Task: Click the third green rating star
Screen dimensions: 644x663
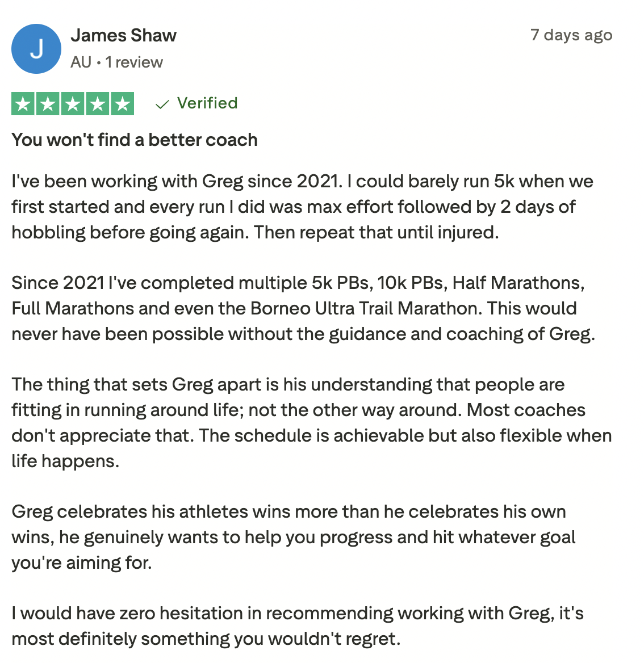Action: 73,103
